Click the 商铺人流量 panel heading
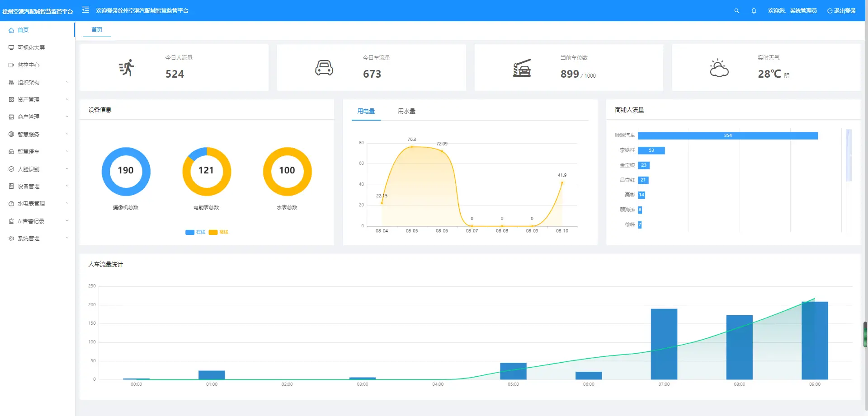This screenshot has height=416, width=868. pos(629,110)
